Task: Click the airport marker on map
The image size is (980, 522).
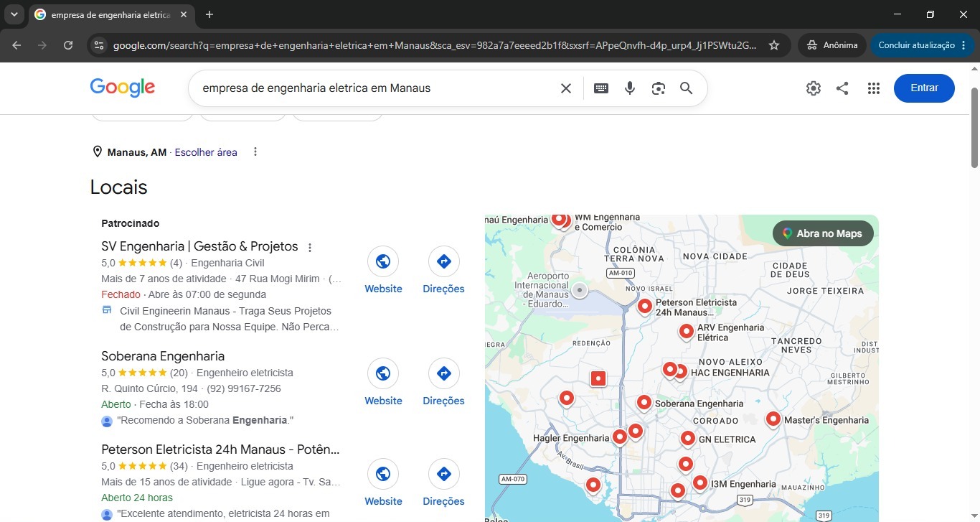Action: point(580,290)
